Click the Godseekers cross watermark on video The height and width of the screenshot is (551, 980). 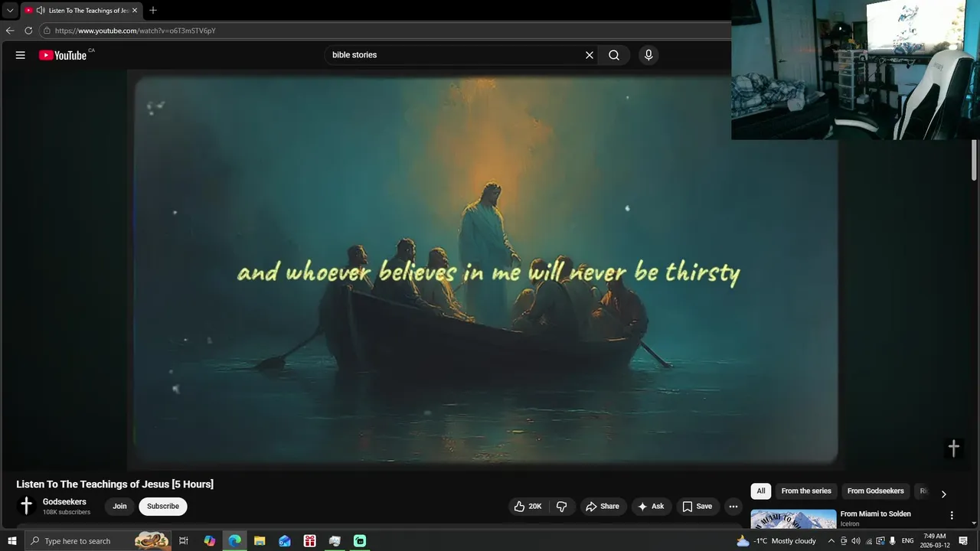click(953, 448)
